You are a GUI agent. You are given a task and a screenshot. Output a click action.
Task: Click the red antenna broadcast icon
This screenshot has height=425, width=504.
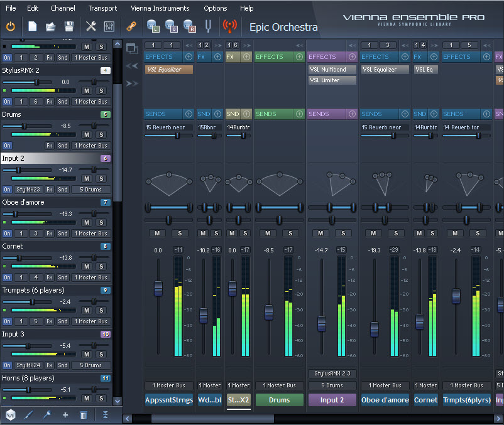(x=230, y=26)
